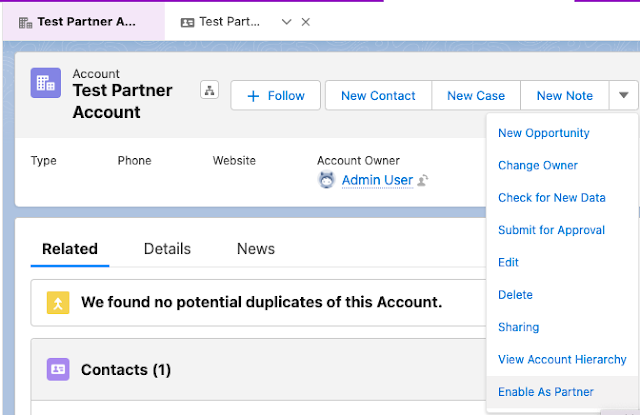The image size is (640, 415).
Task: Click the yellow duplicates merge icon
Action: coord(58,303)
